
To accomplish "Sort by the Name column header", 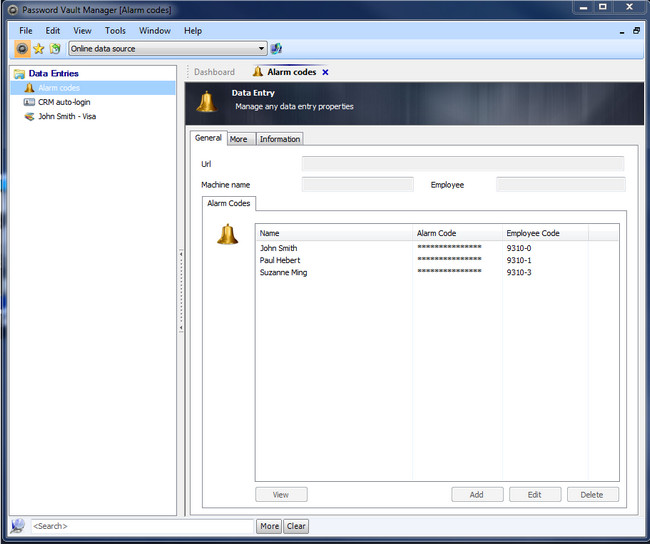I will pyautogui.click(x=334, y=233).
